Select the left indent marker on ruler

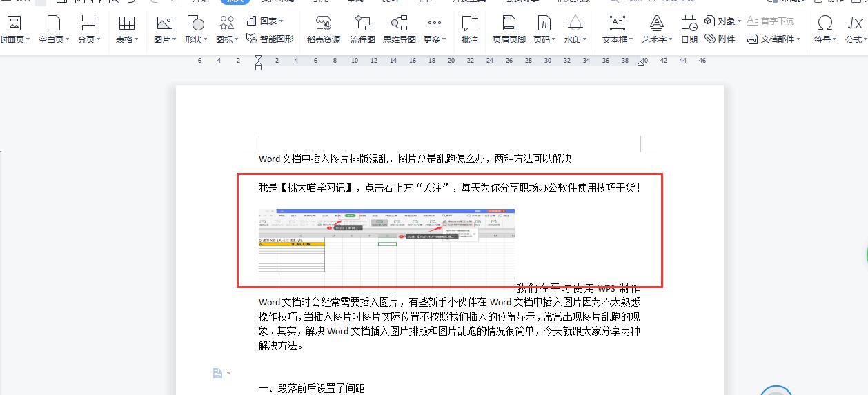258,66
